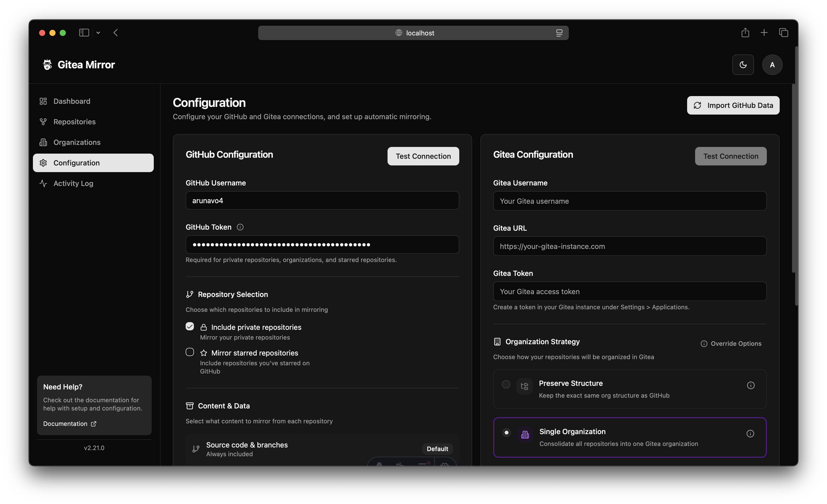Go to Activity Log in sidebar

click(73, 183)
